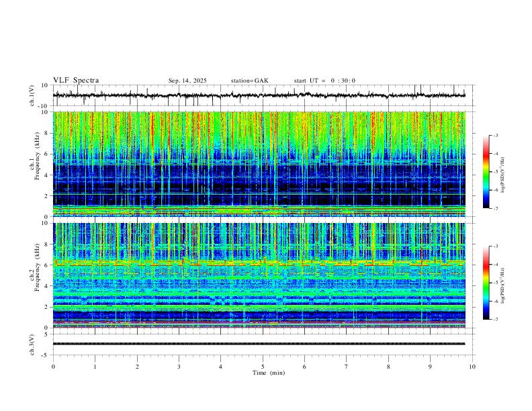Click the 'ch.3(V)' axis label
532x411 pixels.
tap(32, 345)
